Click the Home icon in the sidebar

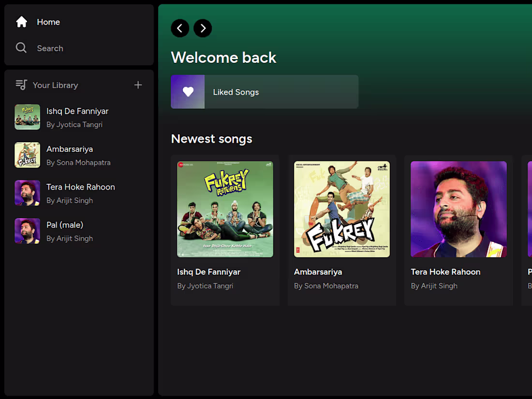click(x=22, y=21)
